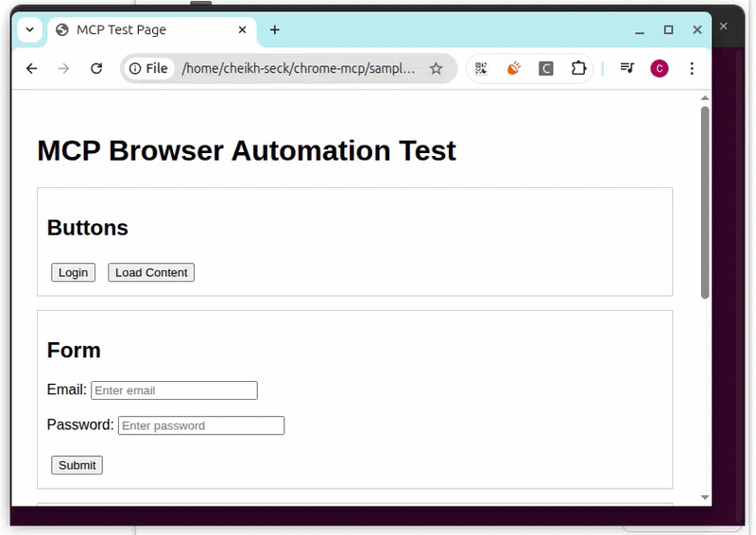Click the scrollbar up arrow

click(705, 98)
